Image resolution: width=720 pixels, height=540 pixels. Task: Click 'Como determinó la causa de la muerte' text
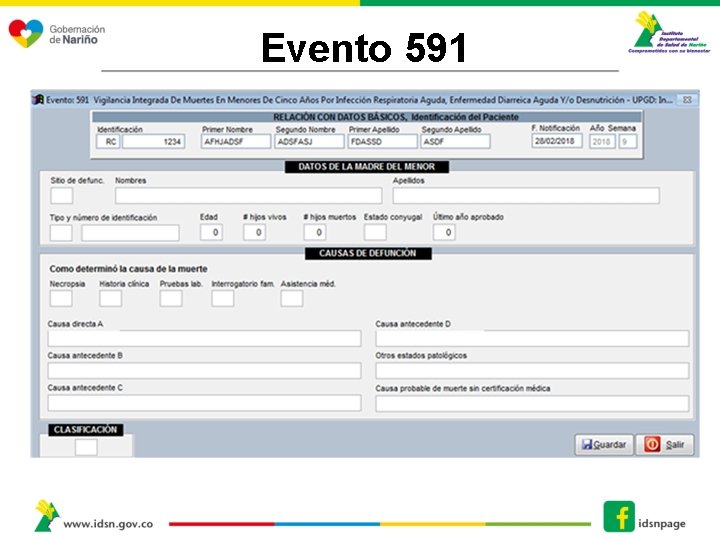129,269
